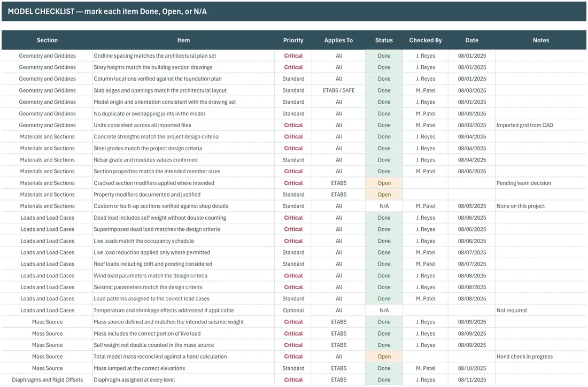Screen dimensions: 588x387
Task: Click the 'Hand check in progress' note
Action: (x=541, y=357)
